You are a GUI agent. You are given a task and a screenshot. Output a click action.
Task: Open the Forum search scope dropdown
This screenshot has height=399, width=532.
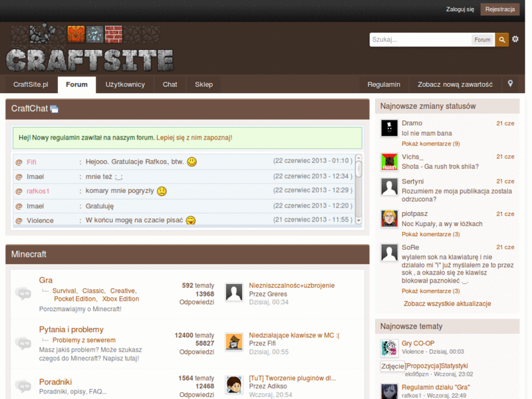(x=482, y=40)
